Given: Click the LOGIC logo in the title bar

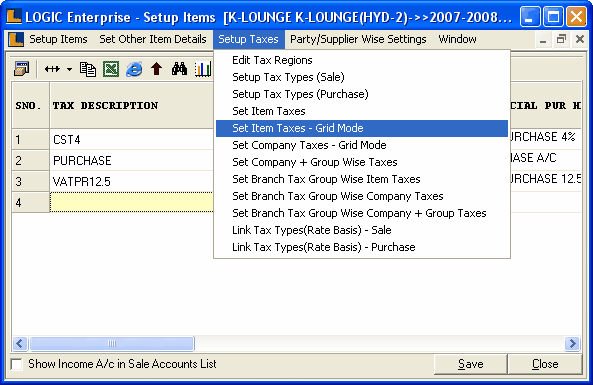Looking at the screenshot, I should click(x=14, y=16).
